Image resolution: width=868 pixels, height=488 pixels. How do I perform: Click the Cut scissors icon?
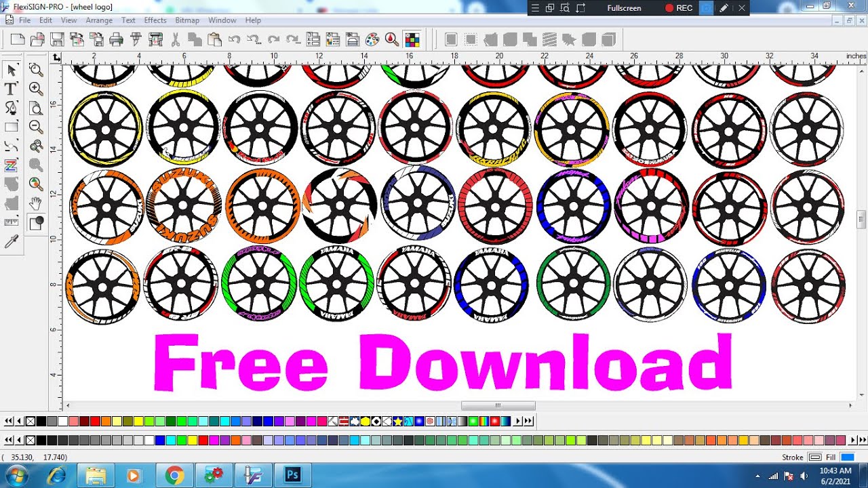(x=176, y=39)
